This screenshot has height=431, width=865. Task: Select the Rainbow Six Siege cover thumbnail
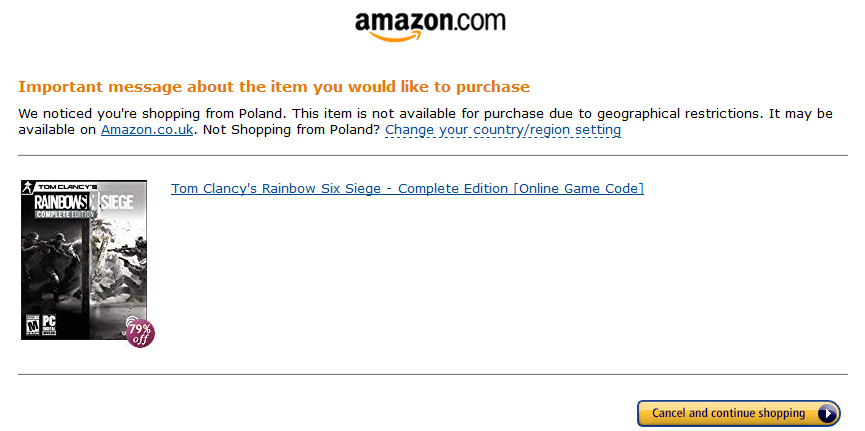pos(84,259)
